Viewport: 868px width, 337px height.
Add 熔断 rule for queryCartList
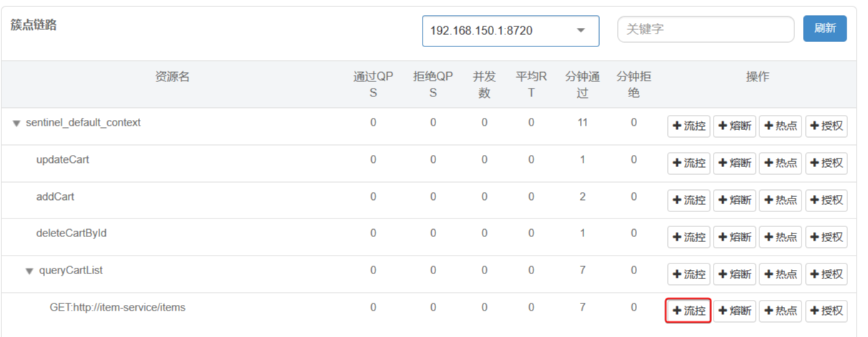pos(734,274)
